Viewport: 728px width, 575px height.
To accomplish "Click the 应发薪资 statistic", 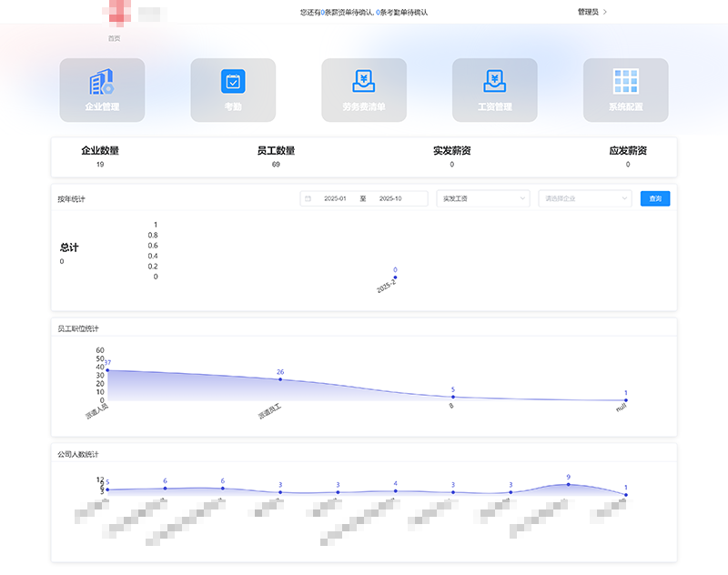I will pyautogui.click(x=627, y=156).
